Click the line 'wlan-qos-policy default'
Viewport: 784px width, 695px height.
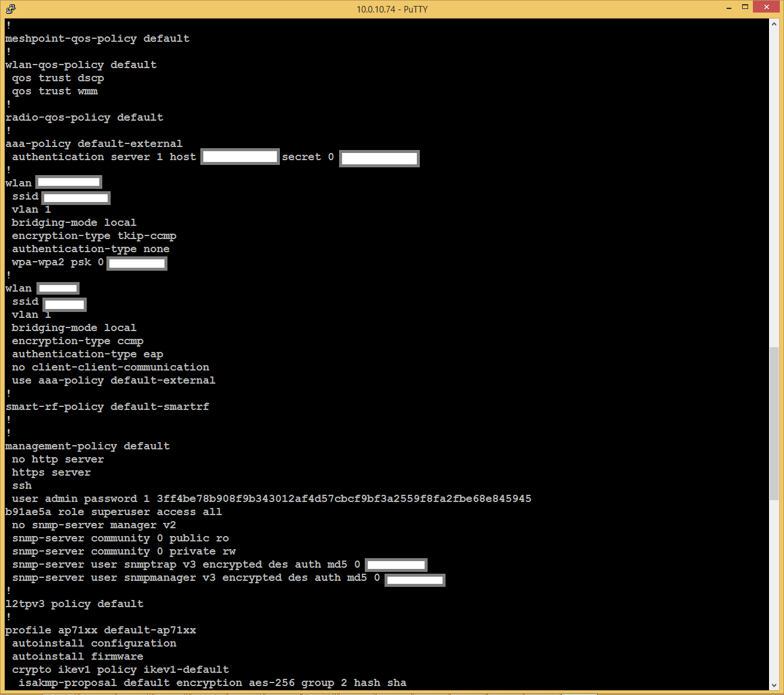click(81, 65)
